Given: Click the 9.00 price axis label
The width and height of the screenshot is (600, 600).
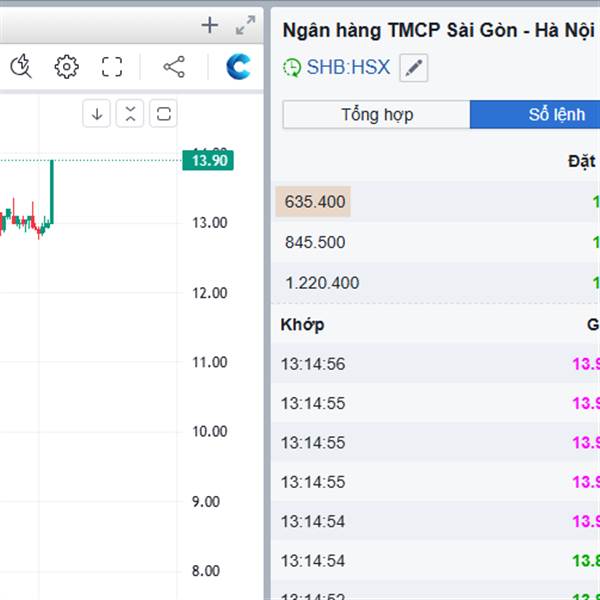Looking at the screenshot, I should pos(206,502).
